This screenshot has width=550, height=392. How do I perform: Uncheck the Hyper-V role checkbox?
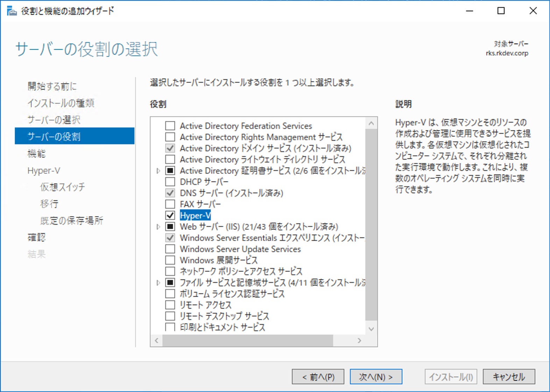170,215
